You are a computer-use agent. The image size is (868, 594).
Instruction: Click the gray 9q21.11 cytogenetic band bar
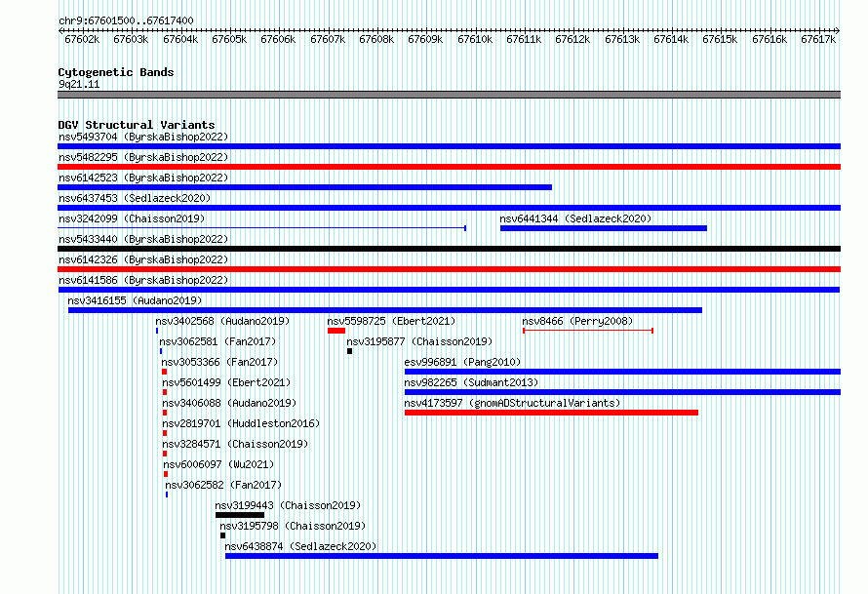(x=449, y=96)
